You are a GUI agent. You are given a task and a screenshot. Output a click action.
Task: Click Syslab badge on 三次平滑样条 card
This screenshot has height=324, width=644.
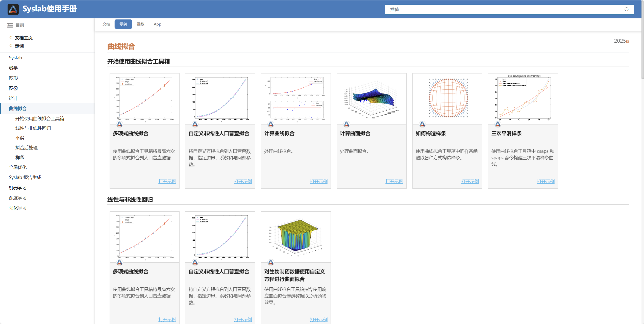click(x=498, y=124)
